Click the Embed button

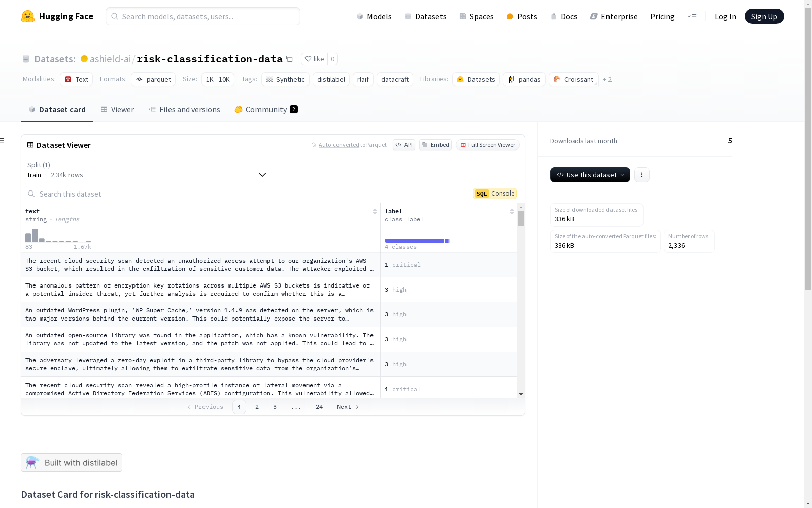coord(435,145)
